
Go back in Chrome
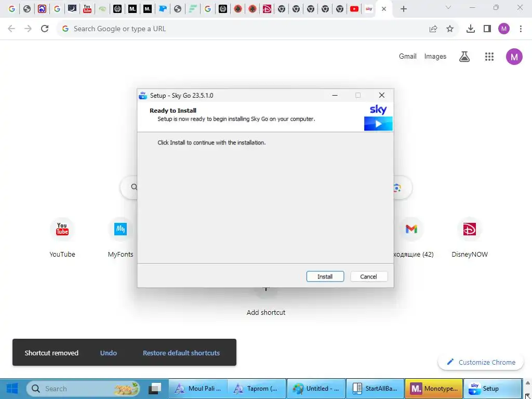(11, 29)
